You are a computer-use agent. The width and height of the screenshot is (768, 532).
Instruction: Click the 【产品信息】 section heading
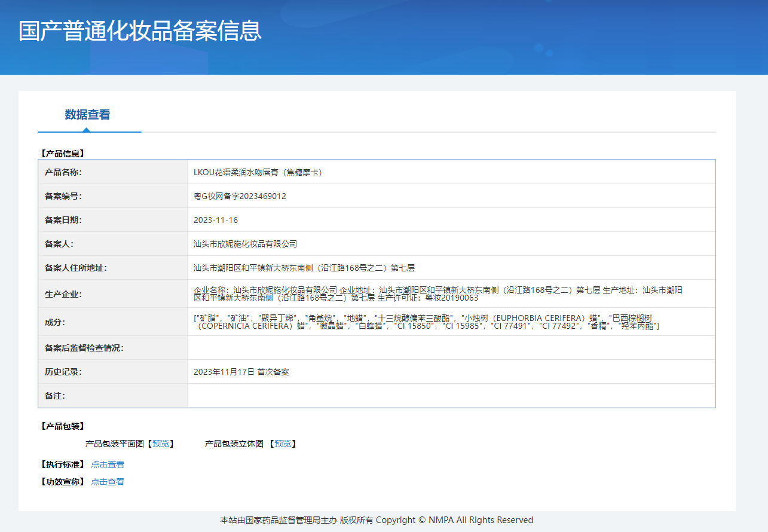tap(62, 154)
